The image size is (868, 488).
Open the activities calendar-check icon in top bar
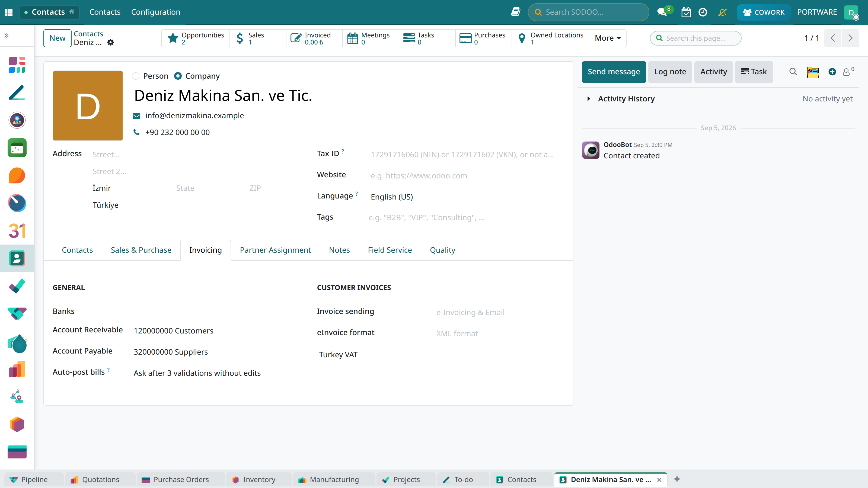point(686,12)
